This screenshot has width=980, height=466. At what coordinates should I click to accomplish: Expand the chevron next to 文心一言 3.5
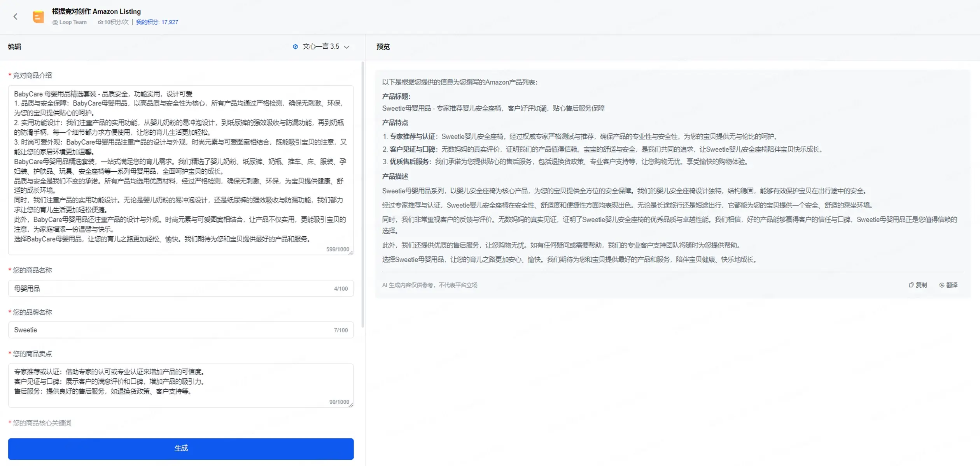click(347, 47)
